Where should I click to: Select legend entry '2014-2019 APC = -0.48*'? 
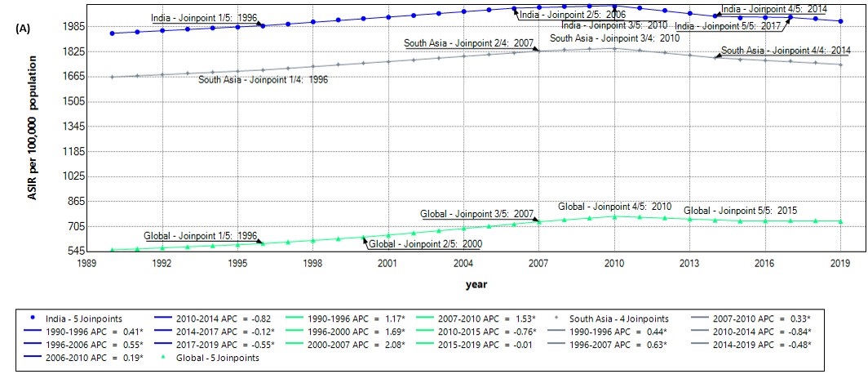tap(753, 344)
